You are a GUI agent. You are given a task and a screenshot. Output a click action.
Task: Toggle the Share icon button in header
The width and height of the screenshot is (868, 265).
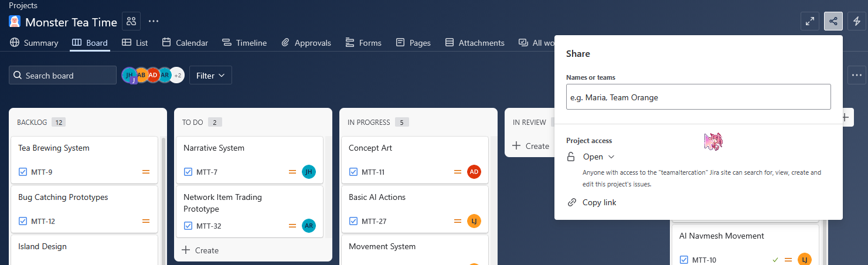(833, 22)
